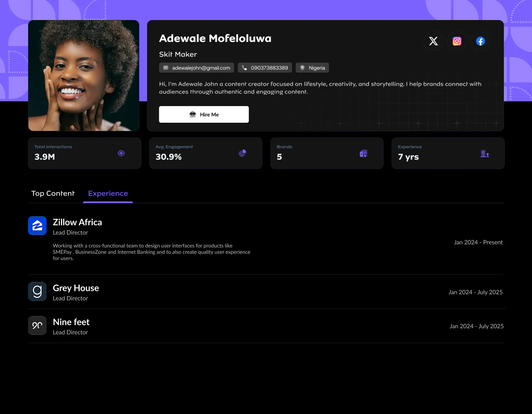Click the Nine feet company logo
532x414 pixels.
(37, 325)
